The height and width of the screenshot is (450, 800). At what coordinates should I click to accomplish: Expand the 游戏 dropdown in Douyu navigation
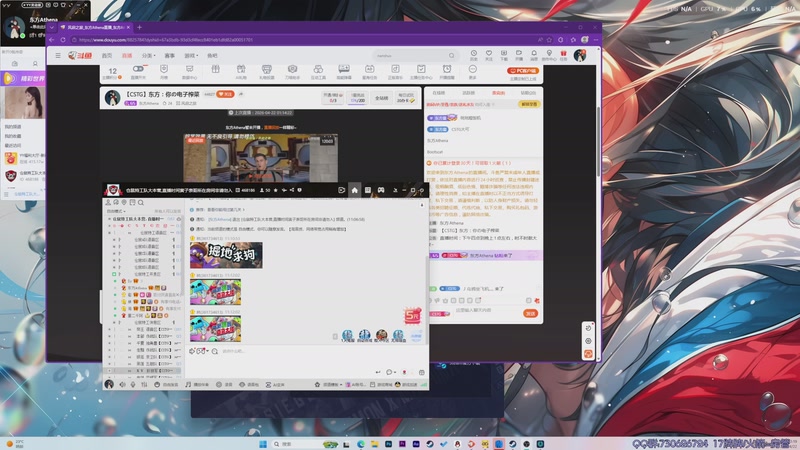point(191,56)
